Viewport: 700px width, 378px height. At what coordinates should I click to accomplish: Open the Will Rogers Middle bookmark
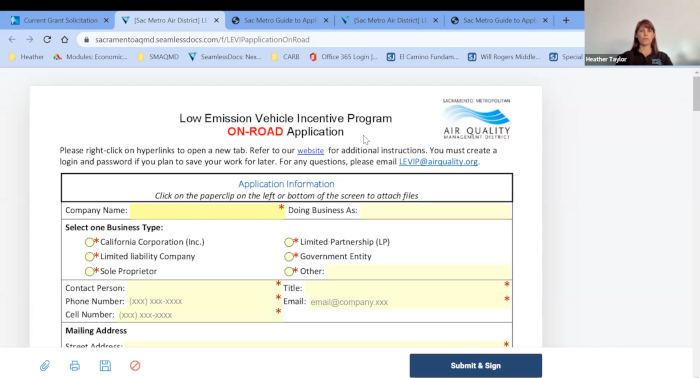(x=504, y=57)
